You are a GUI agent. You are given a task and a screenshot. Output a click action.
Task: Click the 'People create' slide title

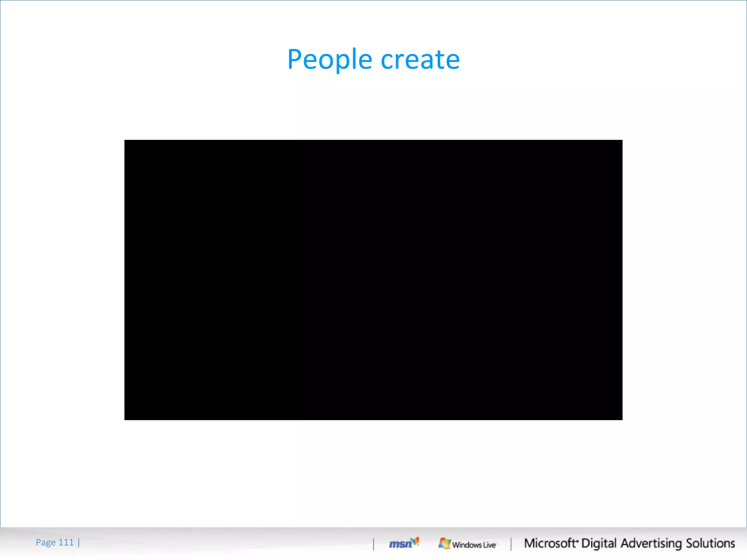pos(373,59)
